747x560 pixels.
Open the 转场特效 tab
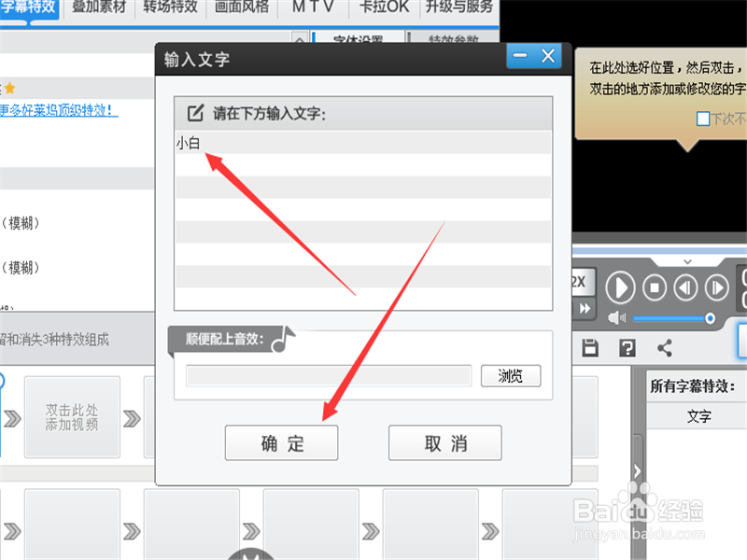[170, 7]
